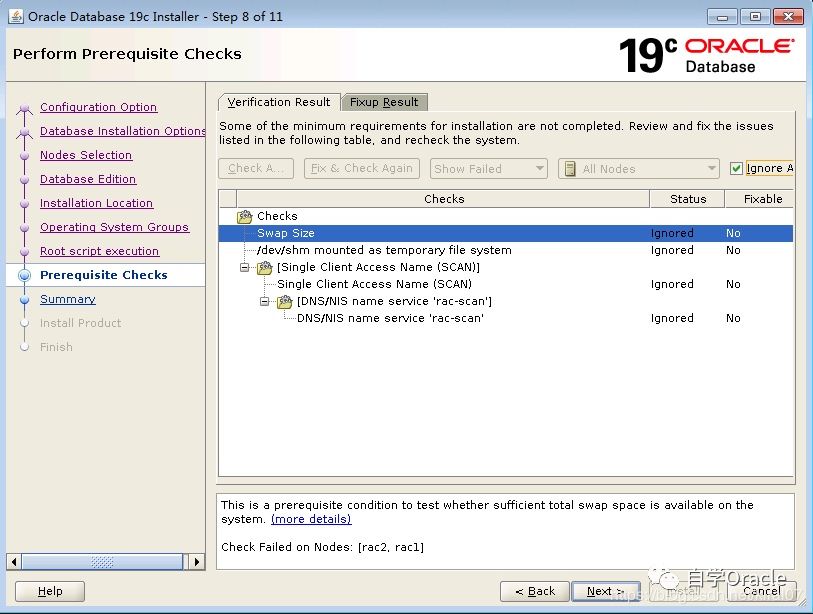Viewport: 813px width, 614px height.
Task: Open the All Nodes dropdown
Action: pos(638,168)
